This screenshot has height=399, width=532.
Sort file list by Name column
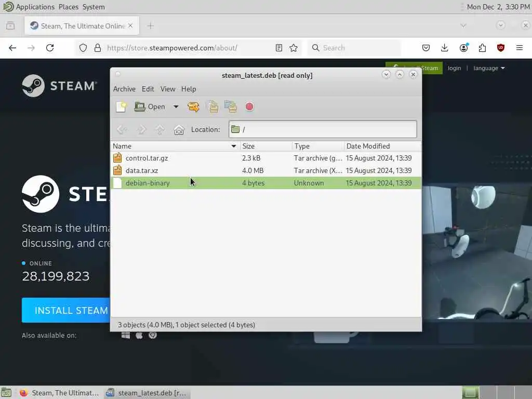click(176, 146)
